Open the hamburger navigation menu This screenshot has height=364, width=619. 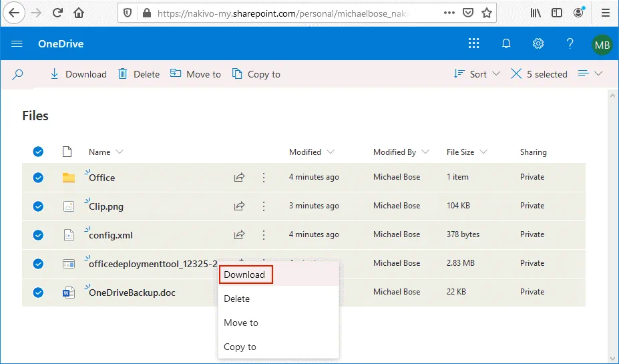tap(17, 44)
